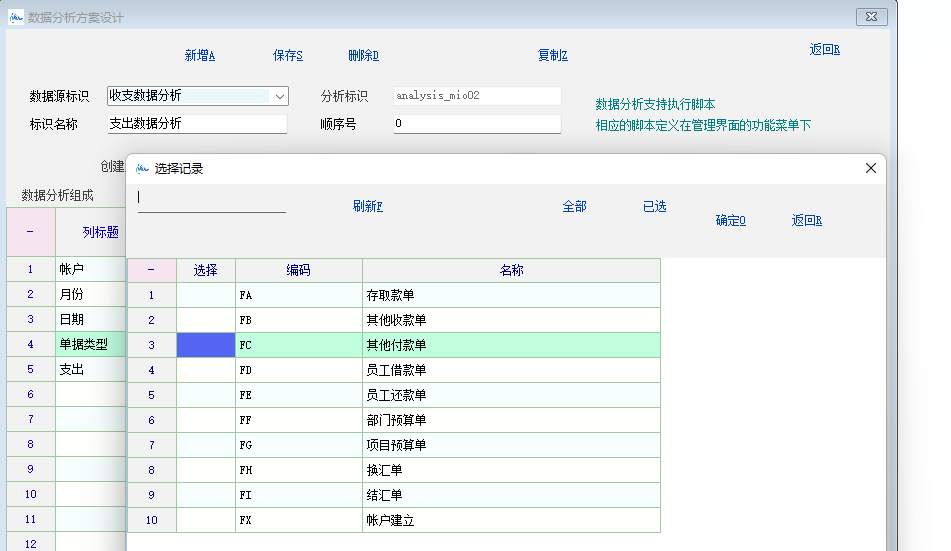Click the 顺序号 input field

point(477,124)
